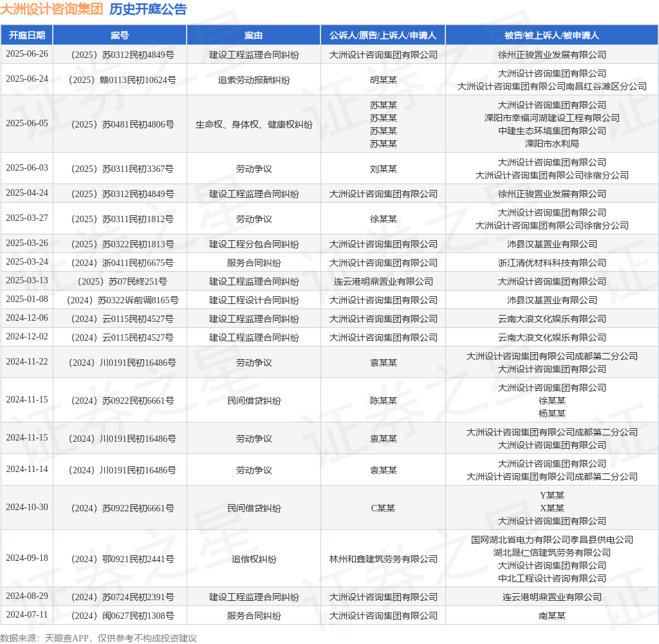Click the 公诉人/原告/上诉人/申请人 column header
Image resolution: width=659 pixels, height=644 pixels.
coord(383,35)
